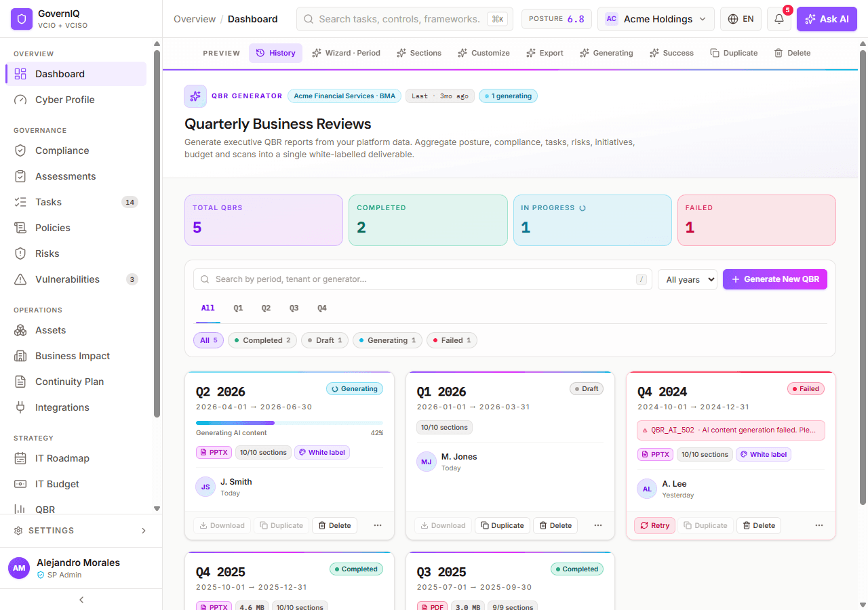Open more options on Q2 2026 card
Screen dimensions: 868x610
[378, 525]
